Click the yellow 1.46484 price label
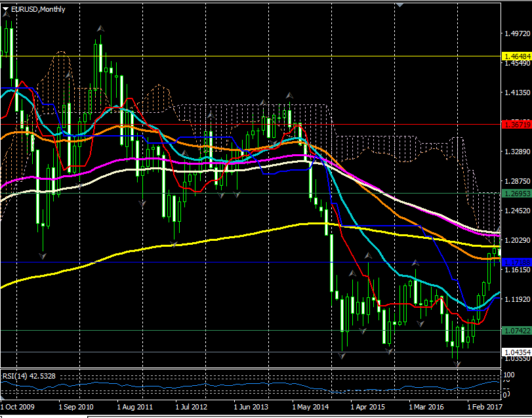 [516, 56]
